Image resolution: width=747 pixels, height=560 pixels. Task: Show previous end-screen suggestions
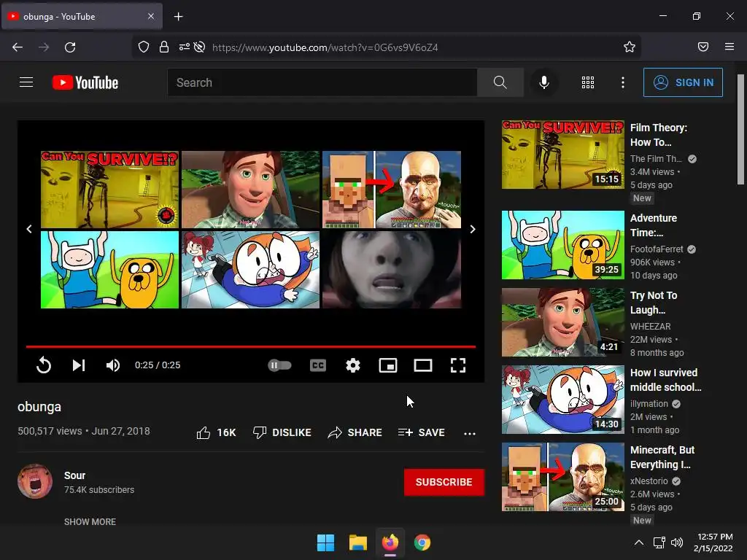click(29, 229)
